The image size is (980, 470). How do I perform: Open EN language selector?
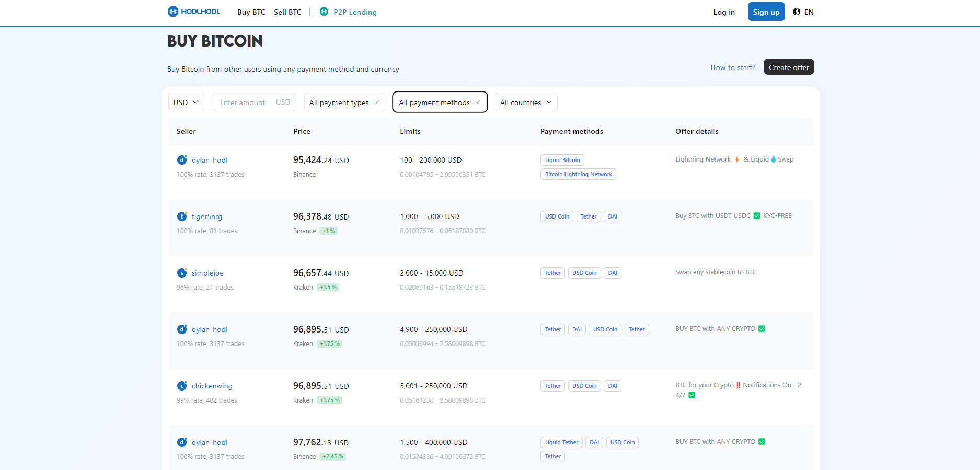tap(803, 12)
